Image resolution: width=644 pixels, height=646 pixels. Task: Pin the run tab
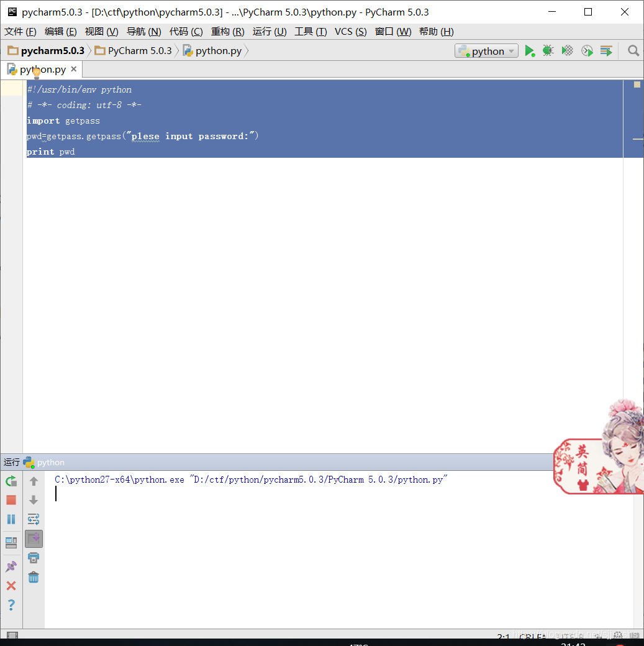coord(11,566)
